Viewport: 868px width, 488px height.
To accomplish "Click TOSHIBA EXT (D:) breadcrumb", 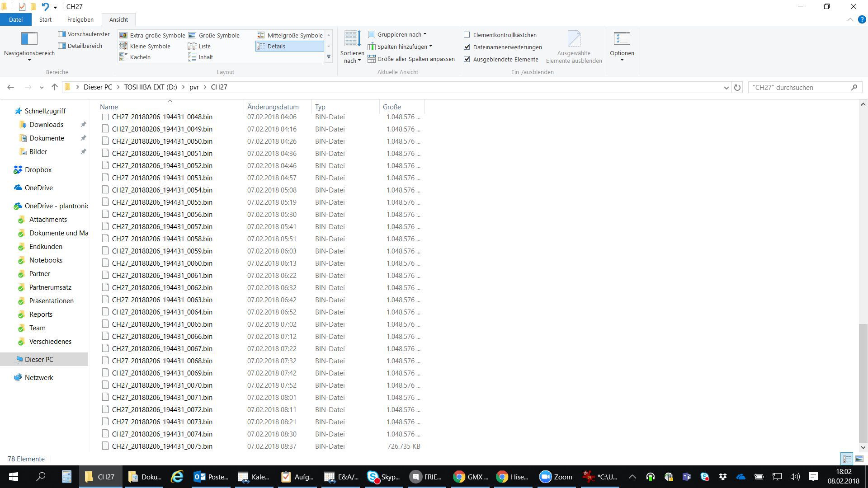I will (x=151, y=87).
